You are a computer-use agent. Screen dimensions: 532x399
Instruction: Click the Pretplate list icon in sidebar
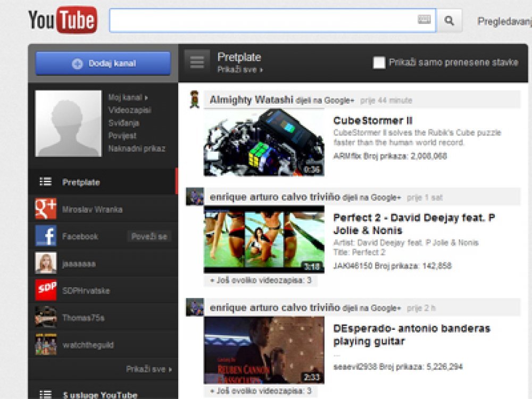click(x=45, y=182)
